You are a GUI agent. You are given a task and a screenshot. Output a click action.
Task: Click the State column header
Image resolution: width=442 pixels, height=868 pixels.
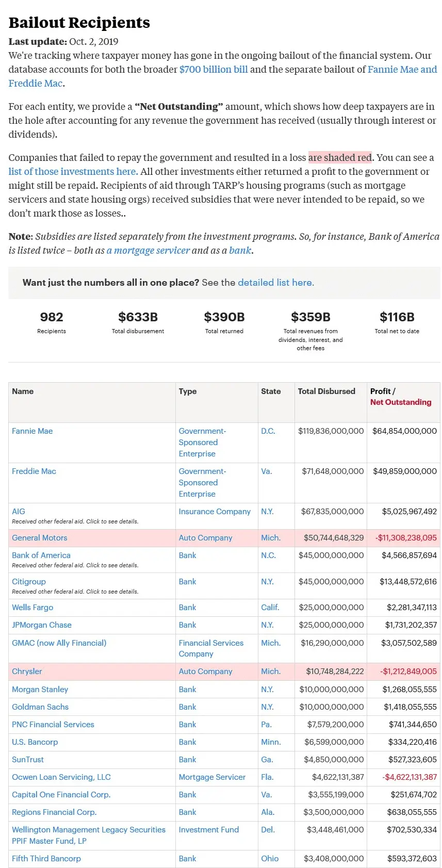[271, 391]
